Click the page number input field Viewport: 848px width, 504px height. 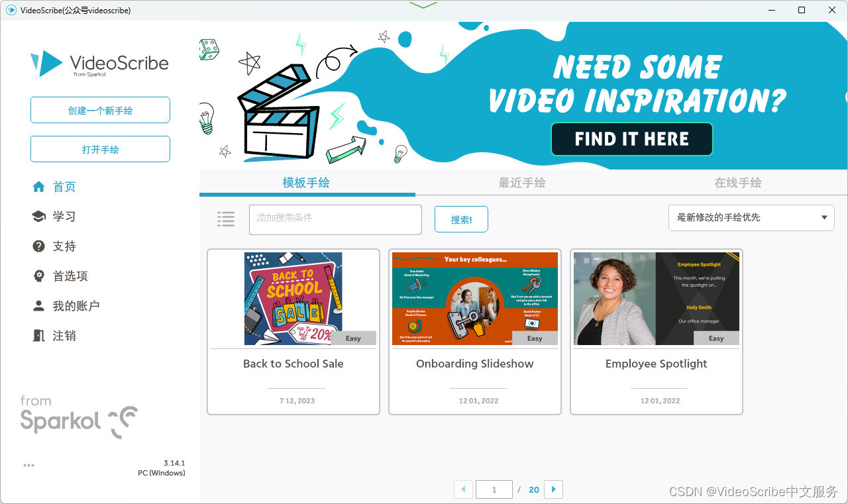tap(494, 489)
